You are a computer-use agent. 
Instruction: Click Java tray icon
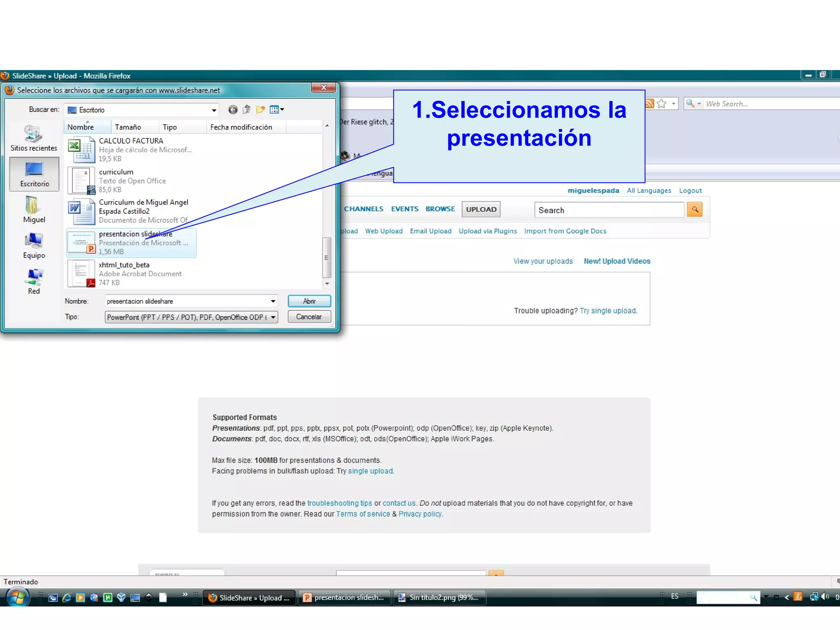tap(798, 597)
